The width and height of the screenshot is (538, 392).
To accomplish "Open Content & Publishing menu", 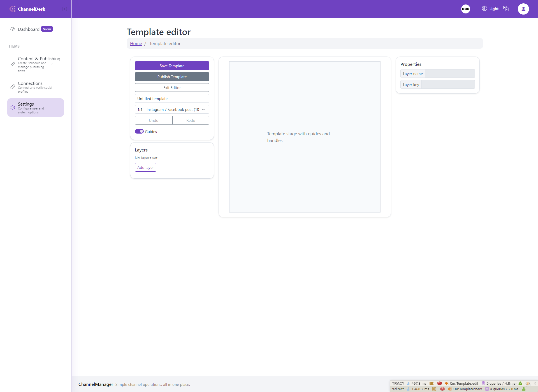I will tap(36, 64).
